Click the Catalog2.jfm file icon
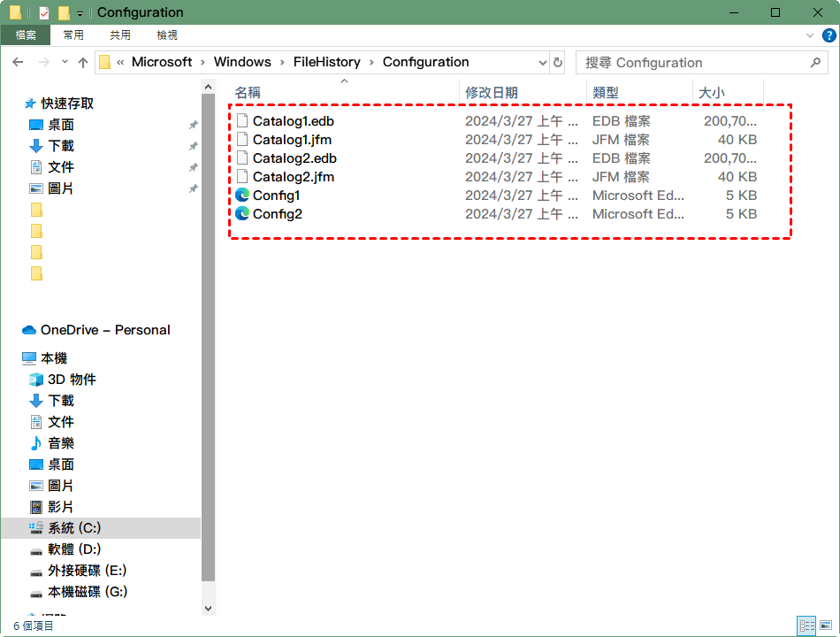The height and width of the screenshot is (637, 840). tap(242, 177)
